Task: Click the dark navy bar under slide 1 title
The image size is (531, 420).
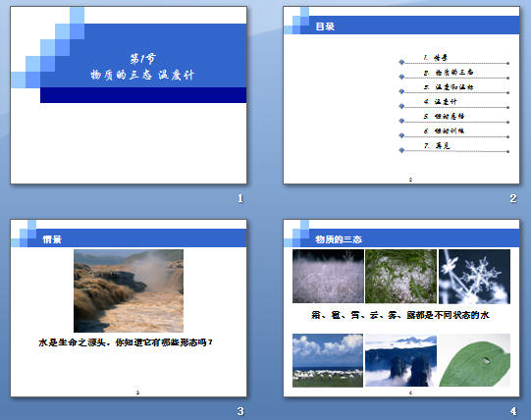Action: [x=143, y=95]
